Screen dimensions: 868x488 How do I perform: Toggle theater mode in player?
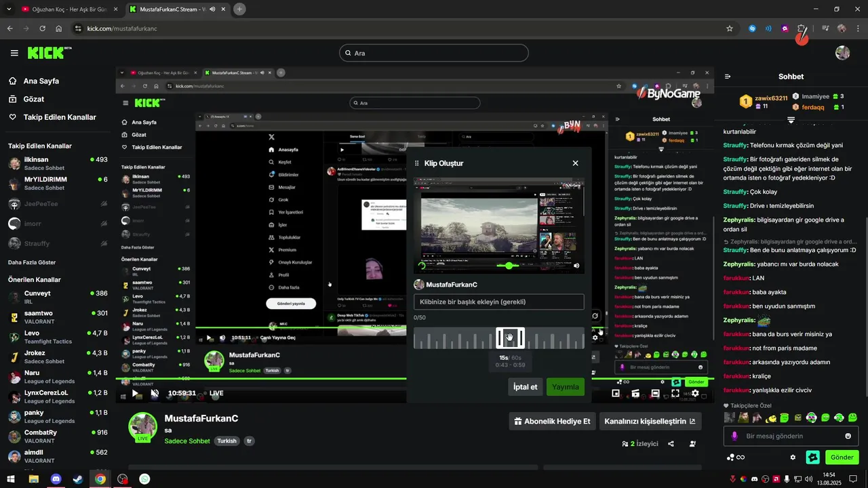point(655,393)
